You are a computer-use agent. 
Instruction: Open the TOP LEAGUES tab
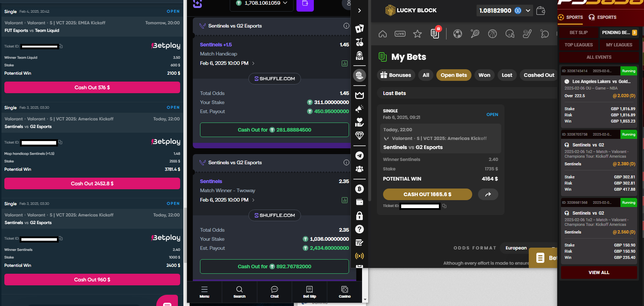(578, 45)
